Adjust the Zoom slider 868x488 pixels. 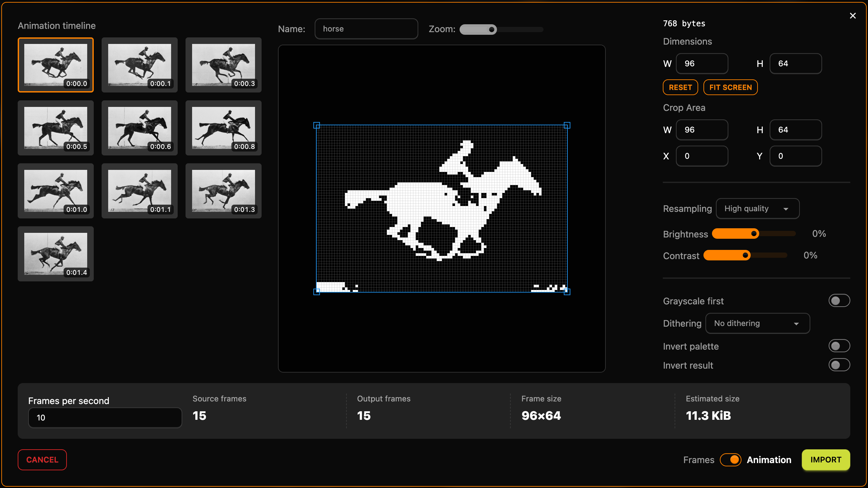pyautogui.click(x=501, y=30)
